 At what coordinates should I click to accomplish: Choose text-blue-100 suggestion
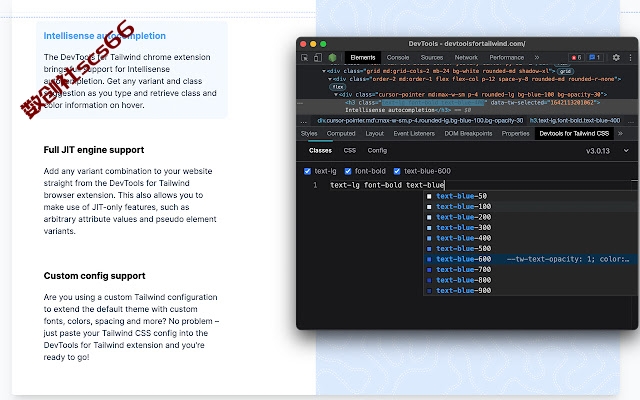(530, 207)
